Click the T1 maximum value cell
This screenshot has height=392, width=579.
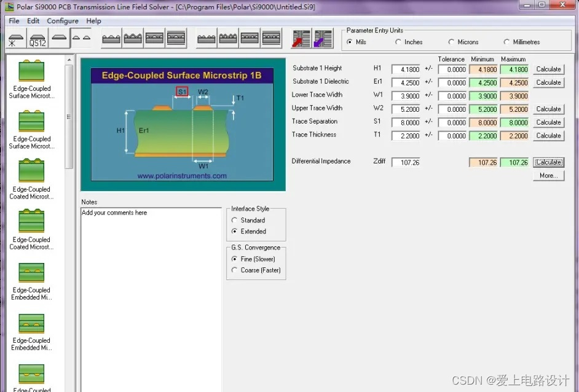pos(514,136)
